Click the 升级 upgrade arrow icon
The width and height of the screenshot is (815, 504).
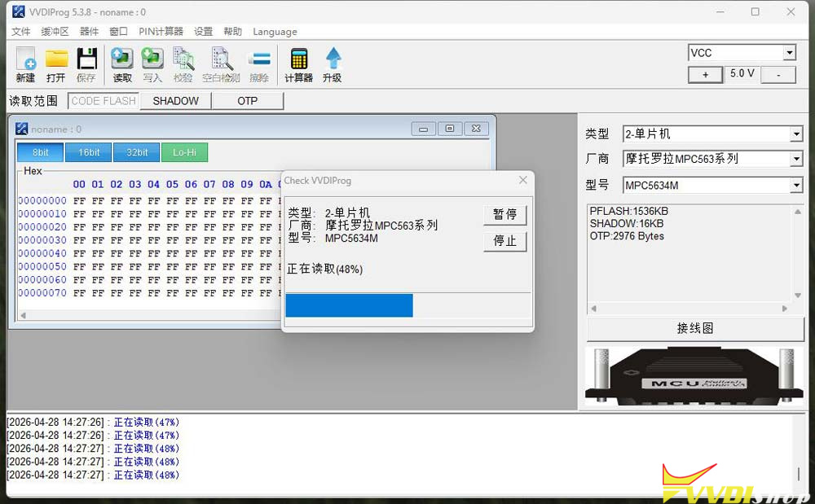pos(333,64)
